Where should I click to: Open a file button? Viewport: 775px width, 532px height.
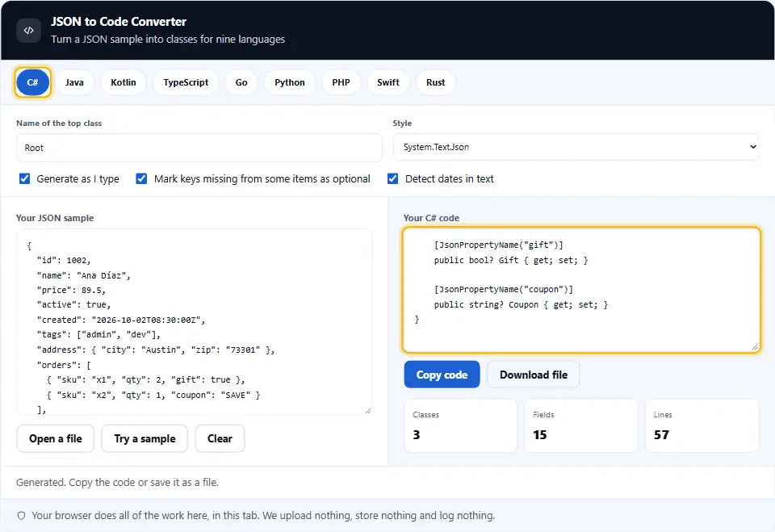pos(56,438)
